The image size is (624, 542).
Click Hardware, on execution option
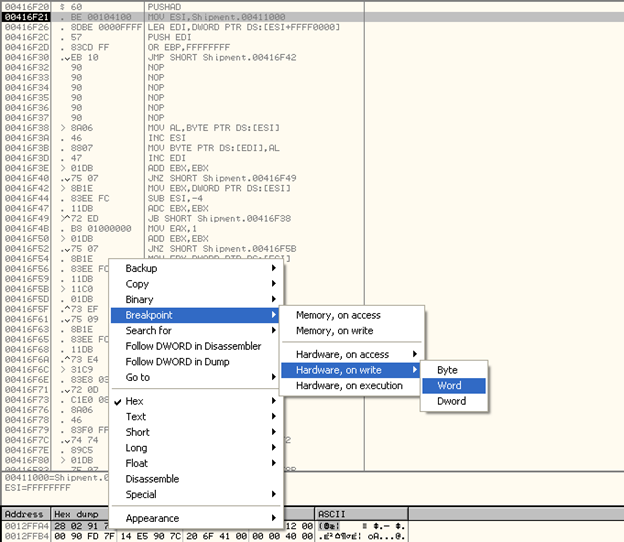[349, 386]
